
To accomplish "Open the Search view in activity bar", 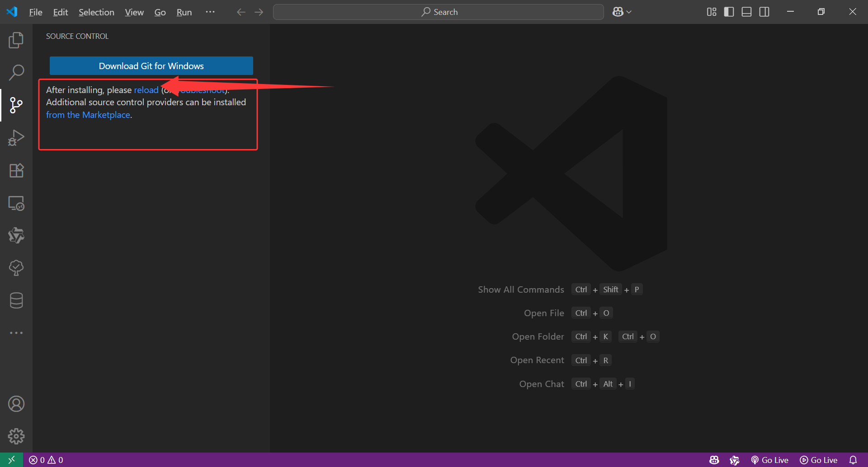I will [x=16, y=73].
